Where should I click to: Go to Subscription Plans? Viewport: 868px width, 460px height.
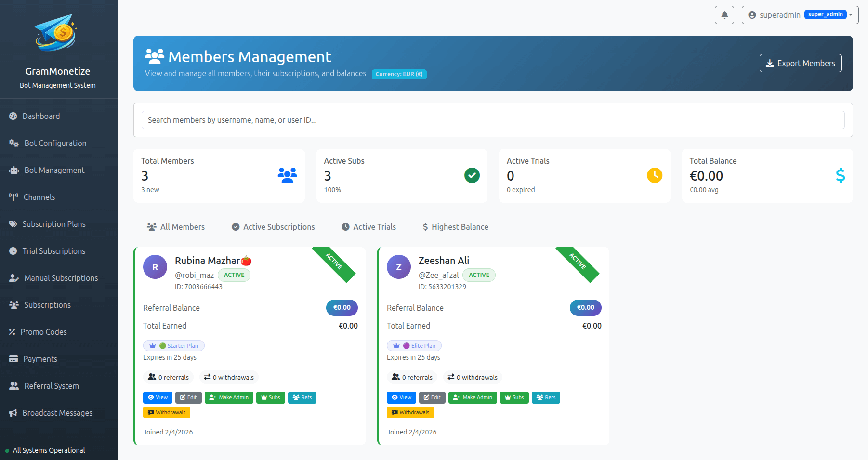(x=53, y=224)
